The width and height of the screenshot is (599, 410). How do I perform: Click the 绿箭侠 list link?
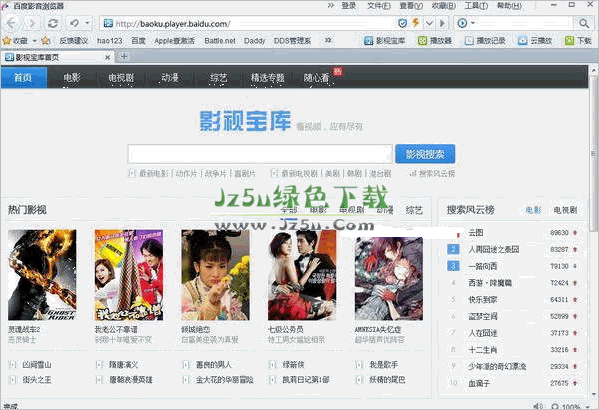[293, 365]
